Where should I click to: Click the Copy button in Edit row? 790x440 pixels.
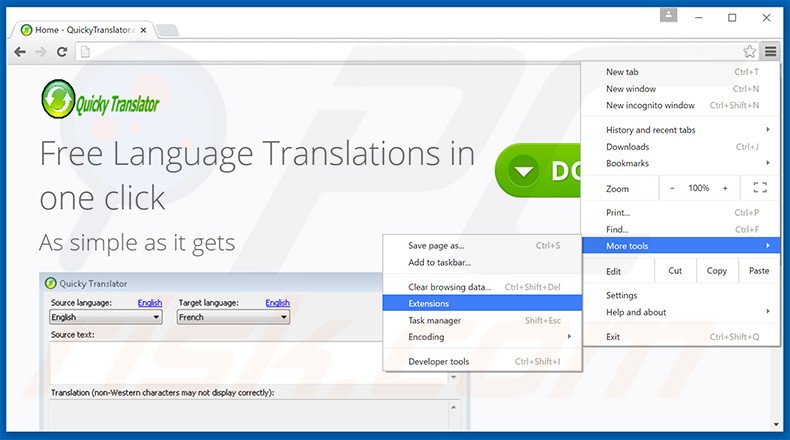(x=717, y=271)
